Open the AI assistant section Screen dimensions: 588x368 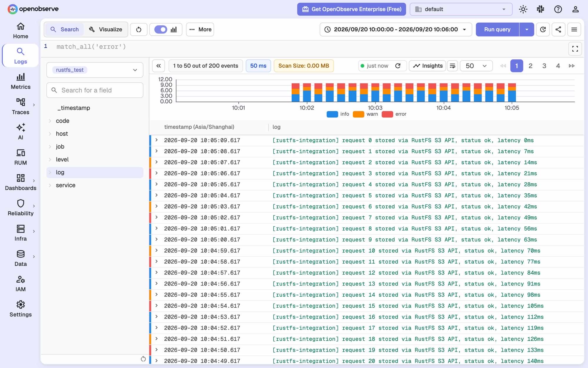tap(20, 132)
